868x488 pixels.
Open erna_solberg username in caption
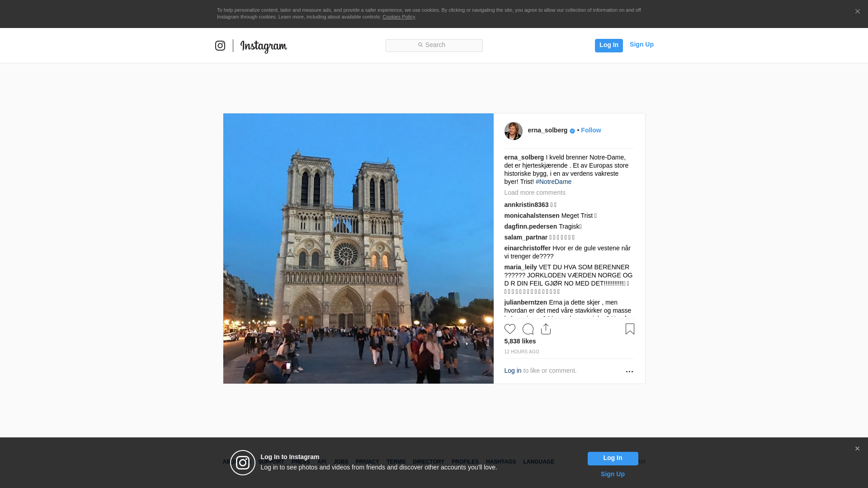[524, 157]
